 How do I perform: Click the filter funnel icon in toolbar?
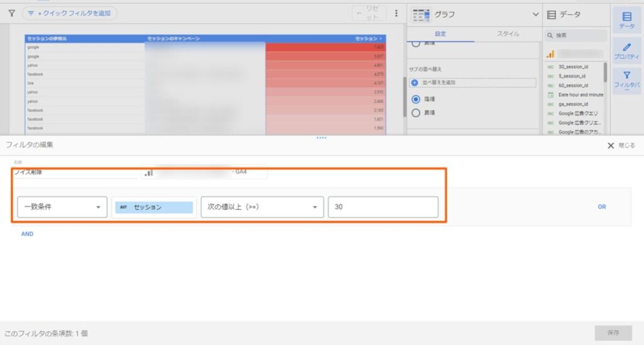[x=11, y=13]
